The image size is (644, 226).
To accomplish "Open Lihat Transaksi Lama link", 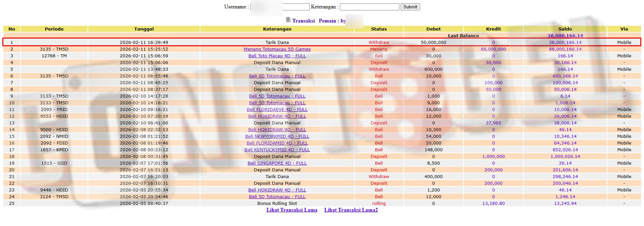I will 292,210.
